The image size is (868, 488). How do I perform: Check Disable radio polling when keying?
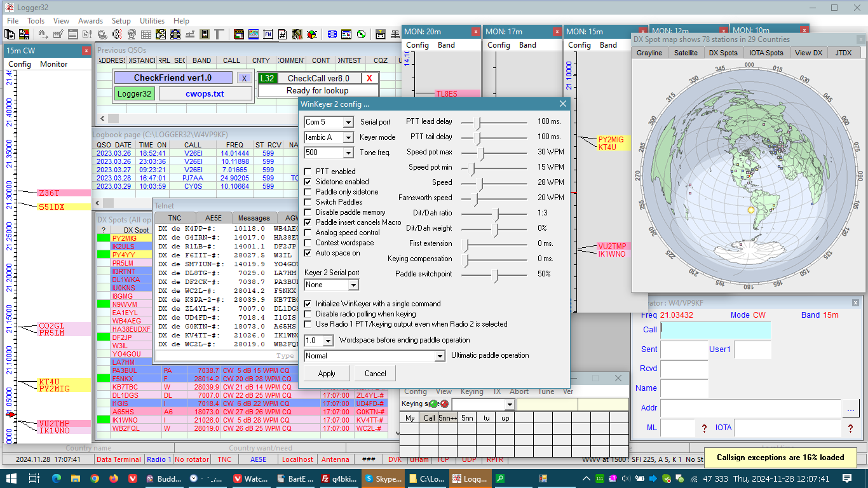308,314
